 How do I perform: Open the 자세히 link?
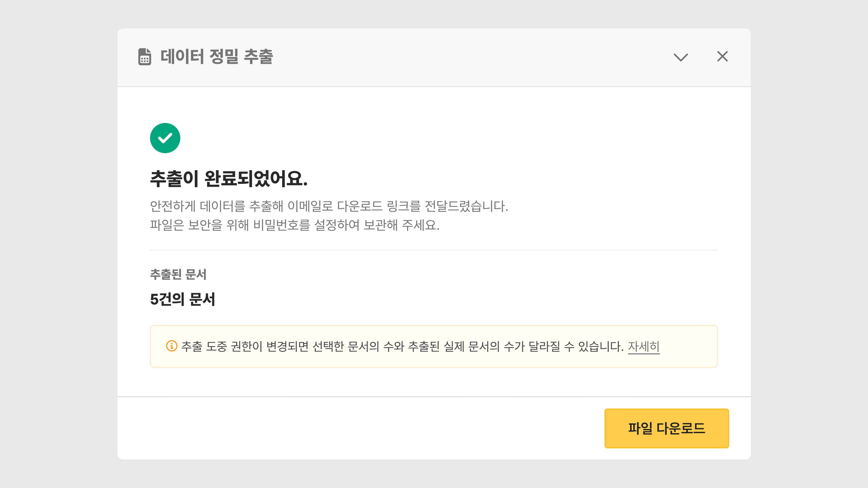pyautogui.click(x=644, y=346)
